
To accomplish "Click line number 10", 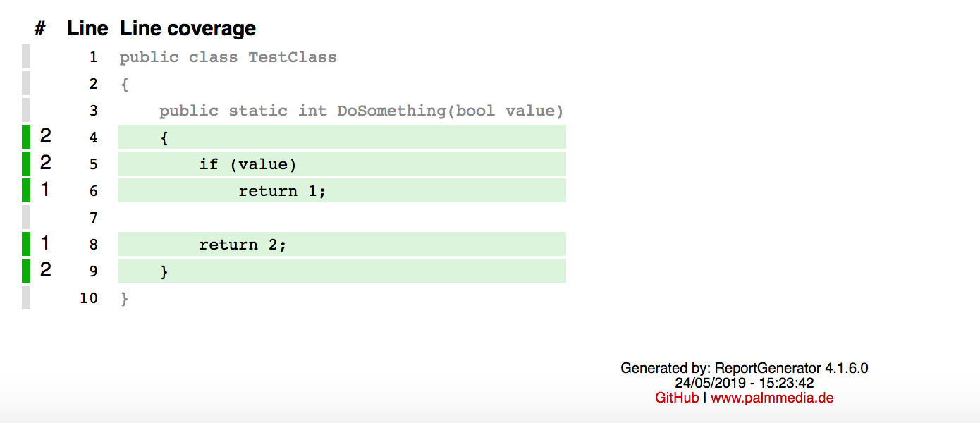I will pos(89,298).
